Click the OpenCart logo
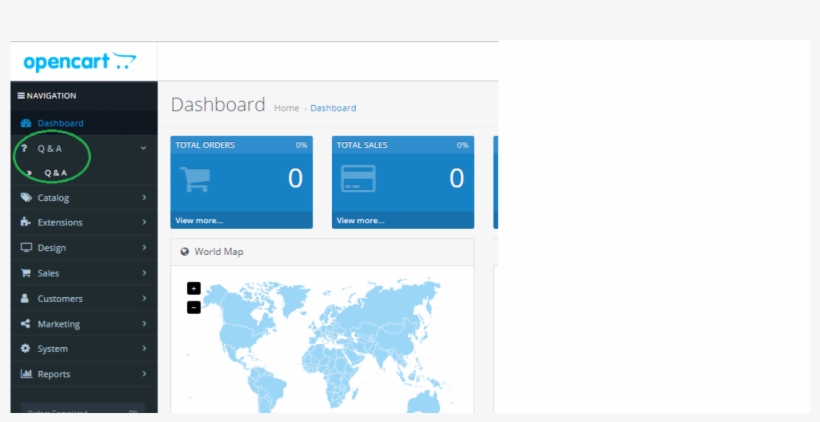Screen dimensions: 820x422 (x=79, y=62)
